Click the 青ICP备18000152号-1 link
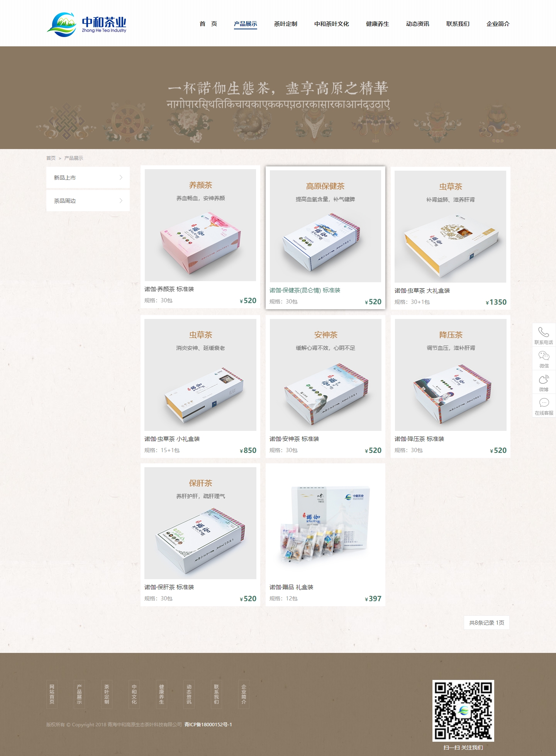Image resolution: width=556 pixels, height=756 pixels. pyautogui.click(x=208, y=725)
